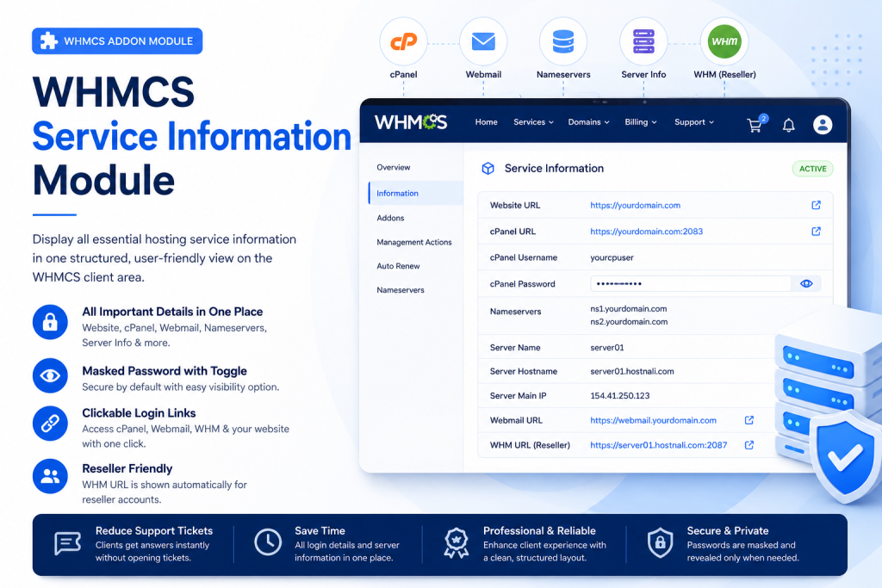Click the Service Information panel heading
This screenshot has width=882, height=588.
554,168
